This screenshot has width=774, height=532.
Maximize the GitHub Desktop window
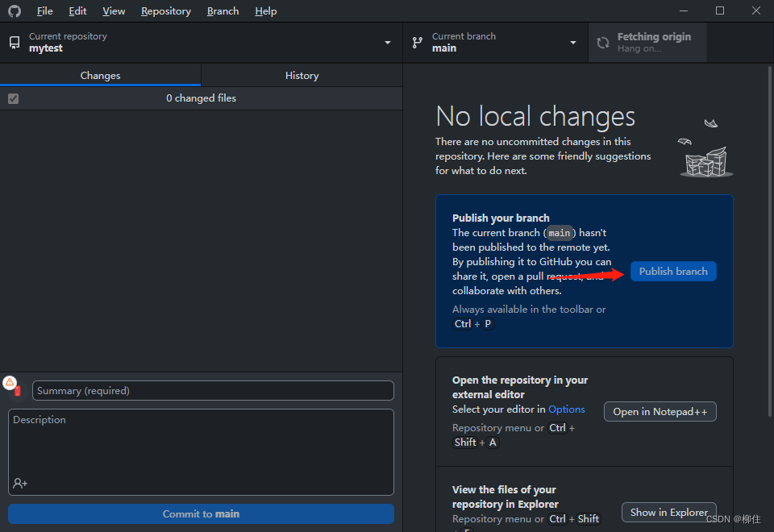[720, 10]
